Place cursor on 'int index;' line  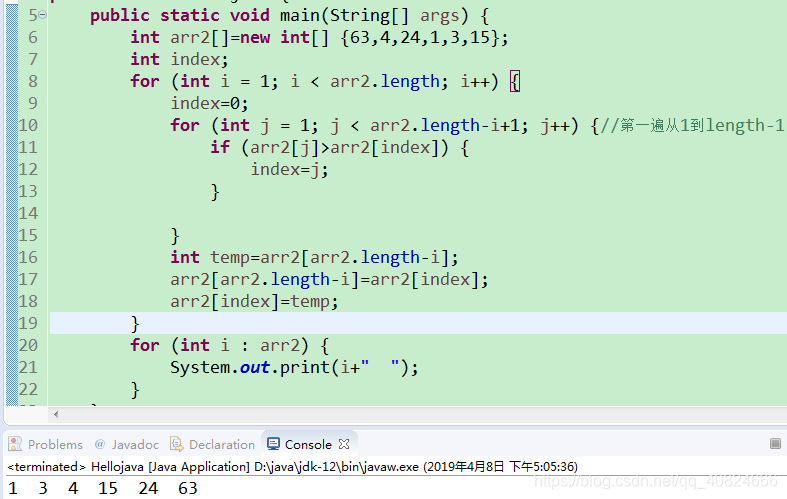pyautogui.click(x=179, y=59)
